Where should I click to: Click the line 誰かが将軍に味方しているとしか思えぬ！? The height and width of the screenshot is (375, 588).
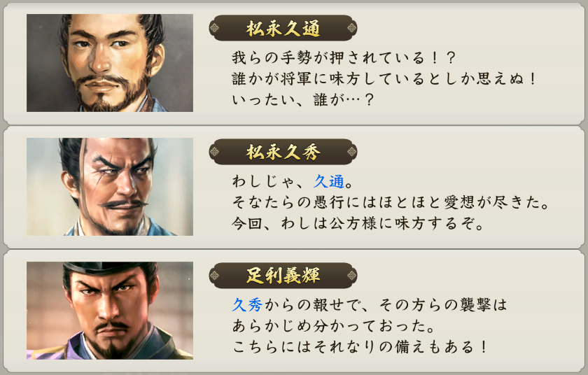[384, 78]
